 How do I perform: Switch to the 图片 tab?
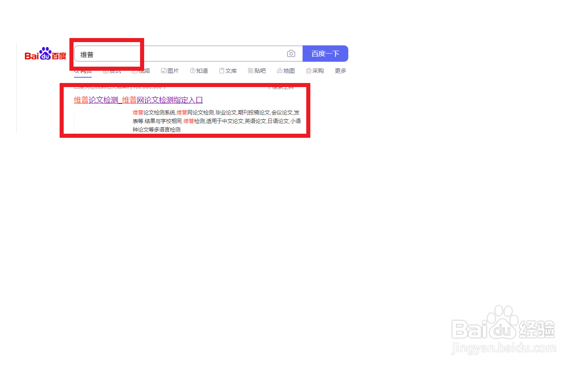(170, 71)
